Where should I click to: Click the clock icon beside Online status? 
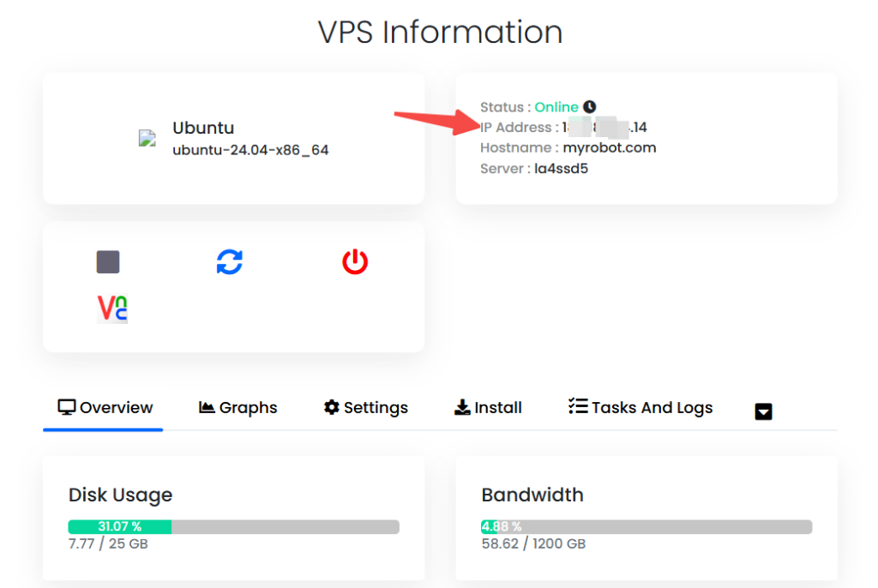pyautogui.click(x=589, y=107)
